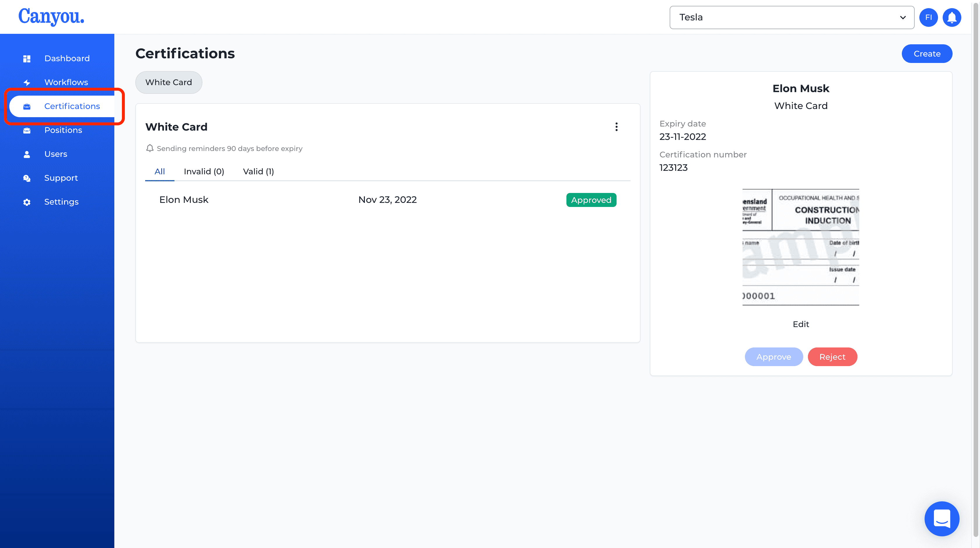Viewport: 980px width, 548px height.
Task: Click the Users person icon
Action: 27,154
